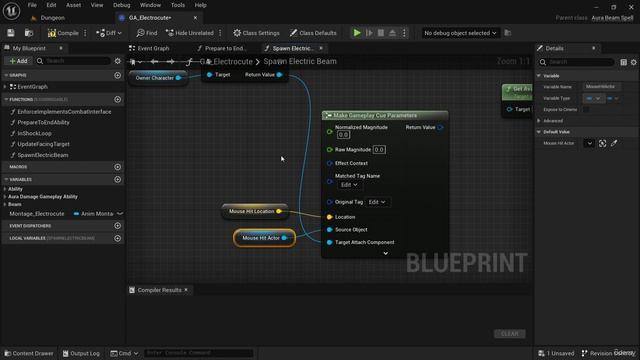
Task: Open My Blueprint settings gear
Action: [118, 61]
